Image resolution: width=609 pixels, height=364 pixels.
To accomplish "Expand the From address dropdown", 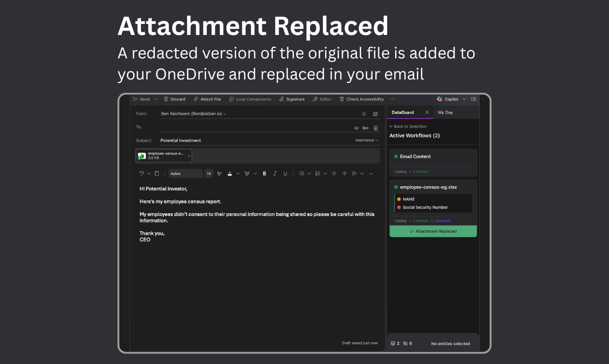I will (224, 114).
